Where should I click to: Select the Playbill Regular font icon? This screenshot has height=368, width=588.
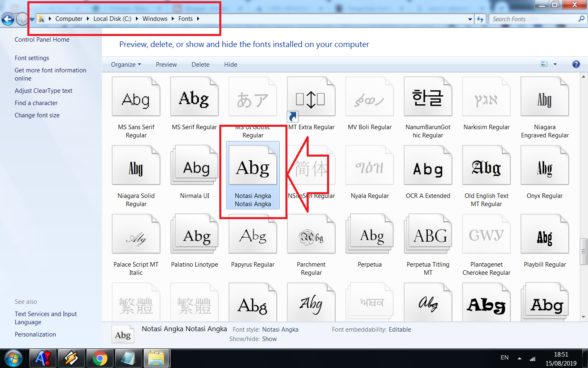pyautogui.click(x=545, y=234)
